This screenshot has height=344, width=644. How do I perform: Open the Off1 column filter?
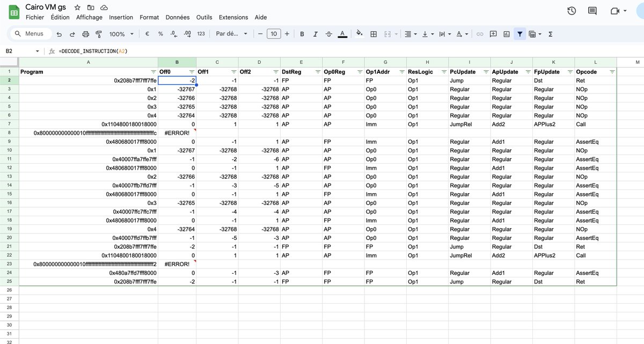(233, 72)
